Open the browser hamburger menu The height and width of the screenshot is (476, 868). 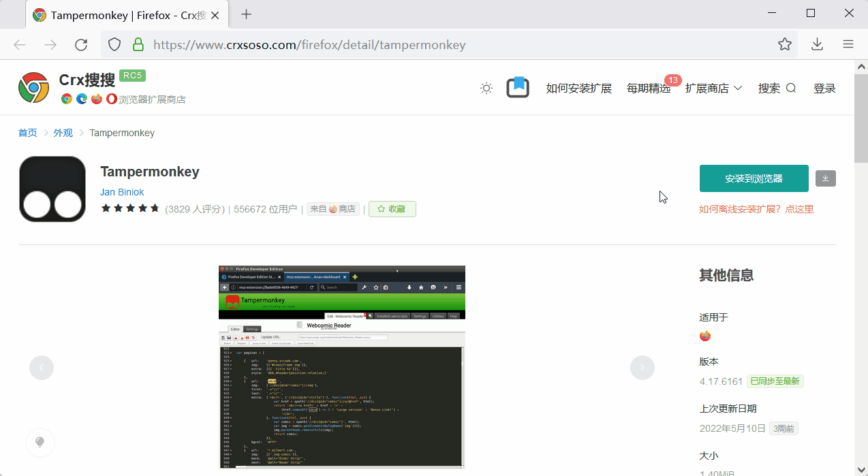(848, 45)
